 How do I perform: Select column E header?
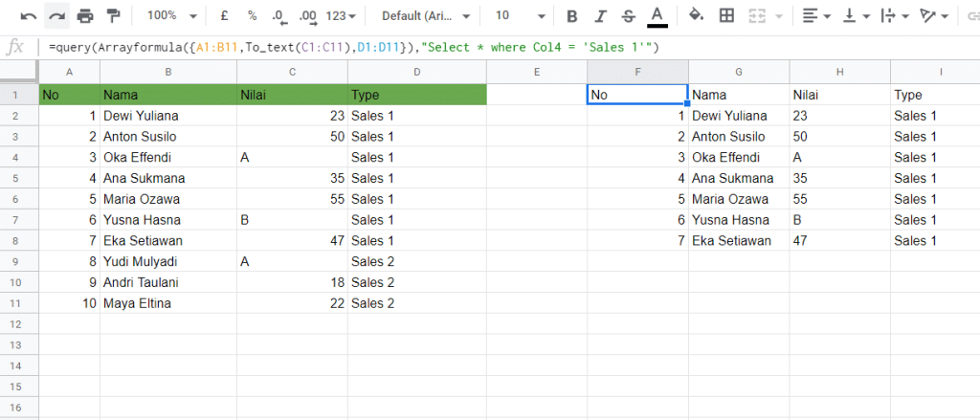click(537, 72)
